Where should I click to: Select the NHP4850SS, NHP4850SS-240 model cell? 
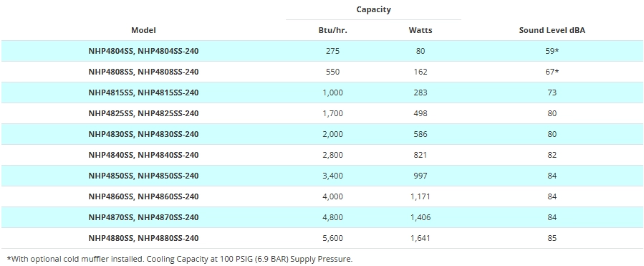(x=143, y=176)
